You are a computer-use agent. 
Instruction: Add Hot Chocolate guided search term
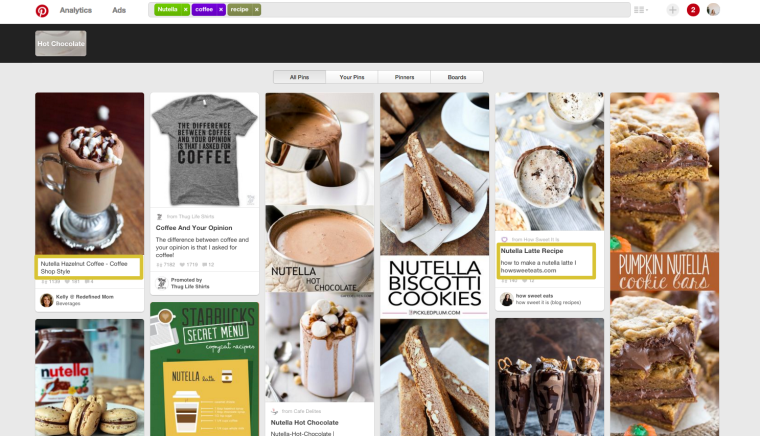[x=61, y=44]
